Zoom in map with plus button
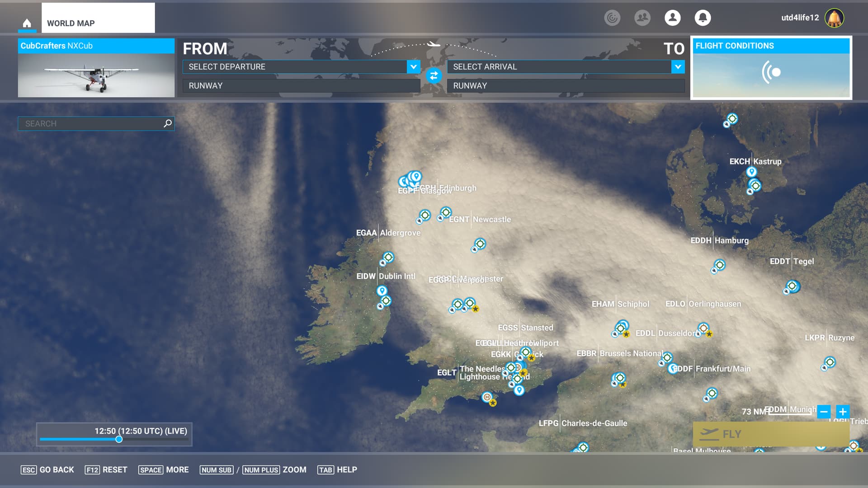The height and width of the screenshot is (488, 868). coord(843,412)
